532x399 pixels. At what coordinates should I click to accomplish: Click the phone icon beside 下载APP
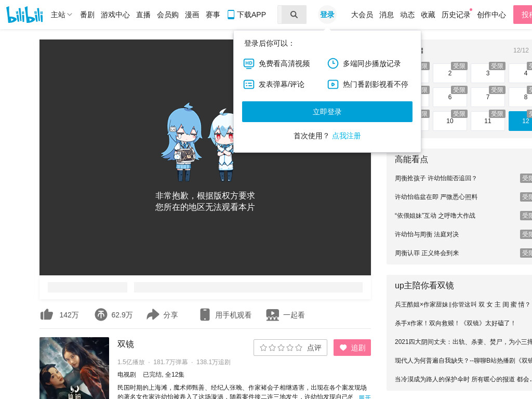coord(231,15)
